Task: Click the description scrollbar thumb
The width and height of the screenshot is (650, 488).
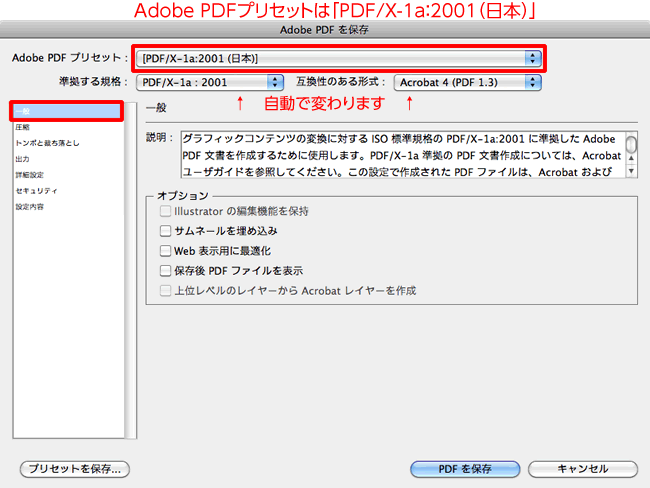Action: (631, 144)
